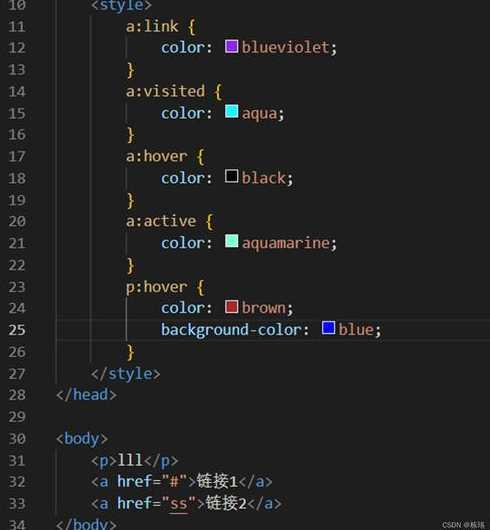Click the p:hover selector text
490x530 pixels.
click(156, 287)
